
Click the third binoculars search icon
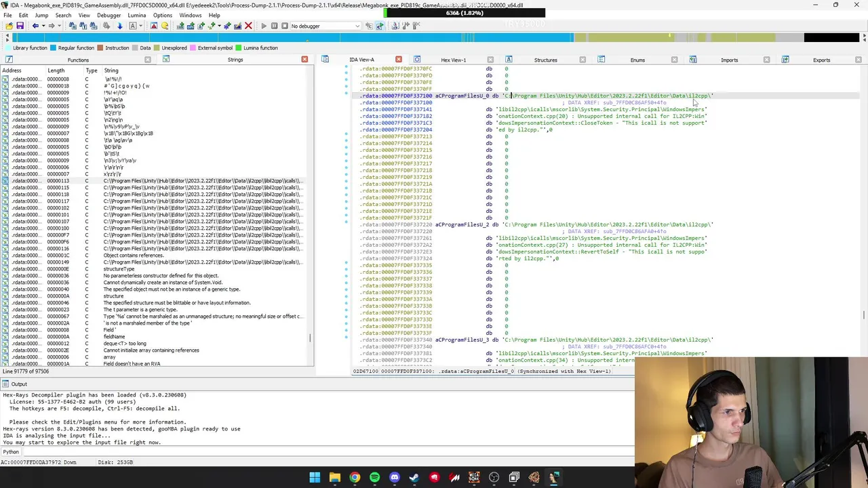(x=94, y=26)
